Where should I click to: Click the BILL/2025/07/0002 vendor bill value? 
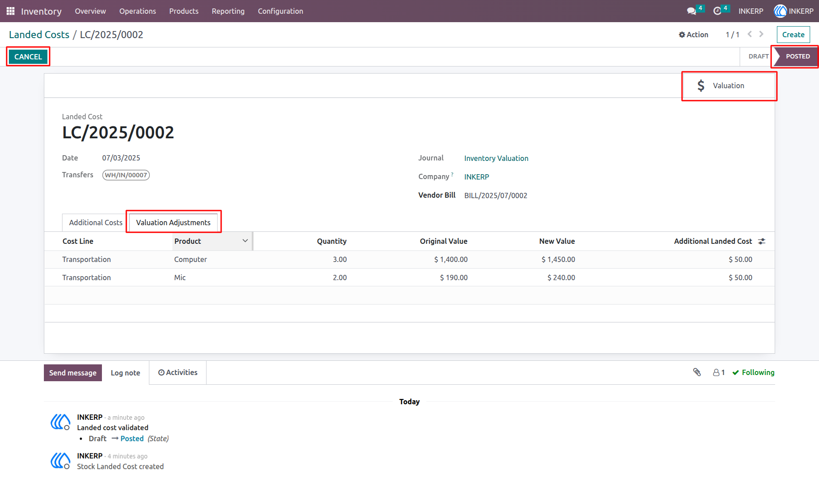pos(496,195)
